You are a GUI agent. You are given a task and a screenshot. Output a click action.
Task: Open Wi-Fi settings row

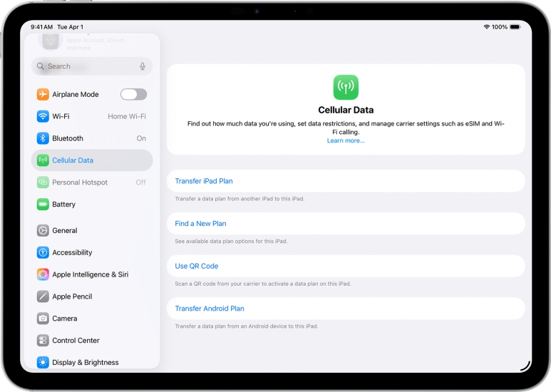[92, 116]
